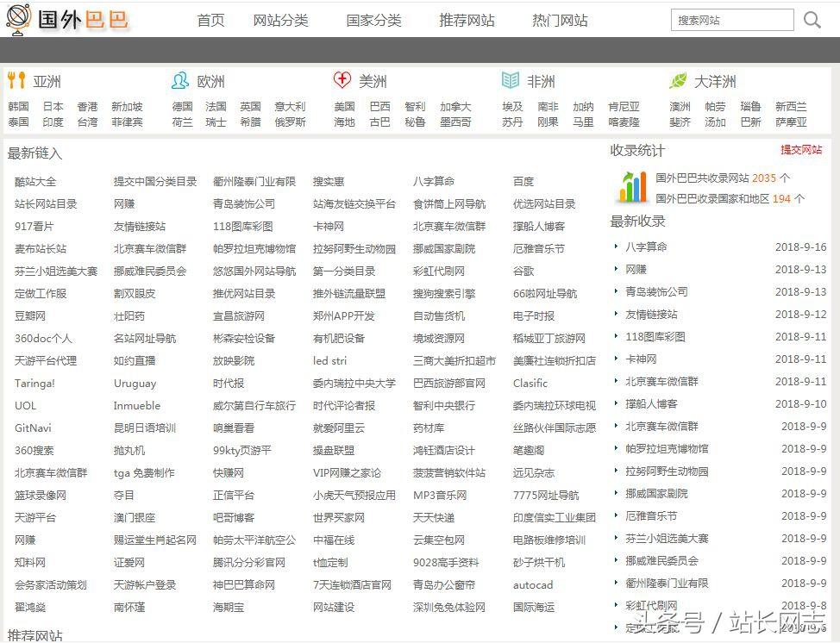Select 埃及 under Africa

[x=512, y=107]
